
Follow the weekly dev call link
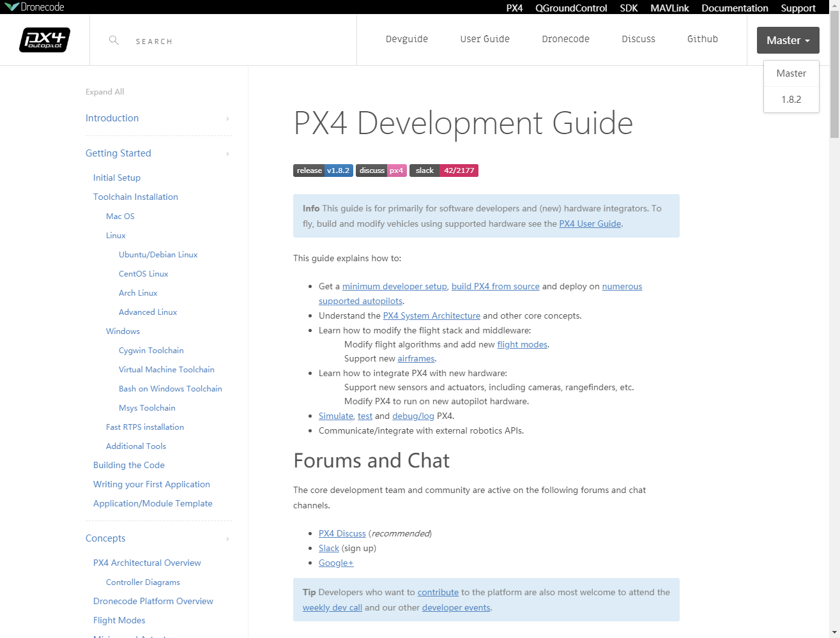332,607
